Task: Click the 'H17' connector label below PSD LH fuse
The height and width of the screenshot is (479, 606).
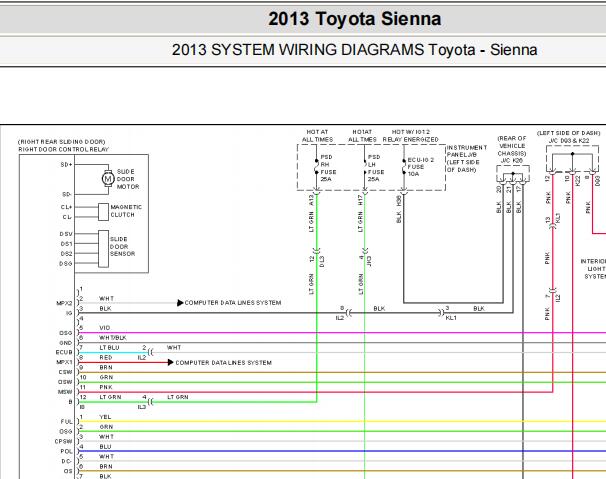Action: pos(360,200)
